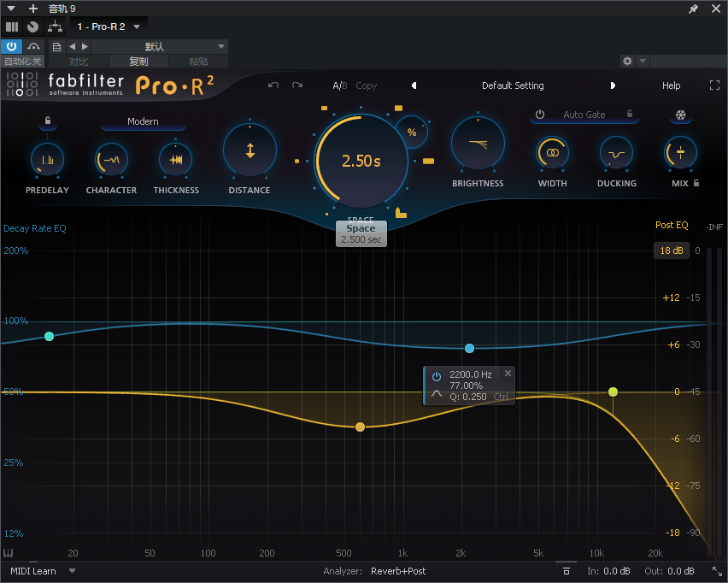Click the piano display icon at bottom left
Image resolution: width=728 pixels, height=583 pixels.
click(8, 553)
